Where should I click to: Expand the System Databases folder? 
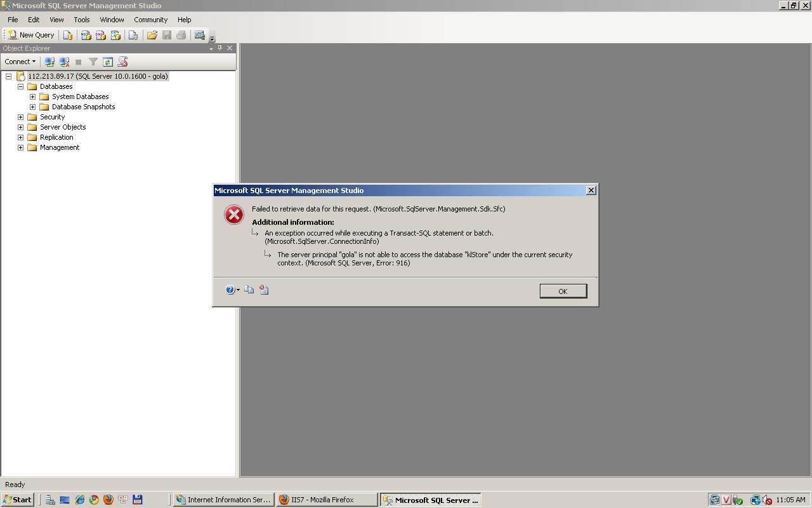click(x=32, y=97)
